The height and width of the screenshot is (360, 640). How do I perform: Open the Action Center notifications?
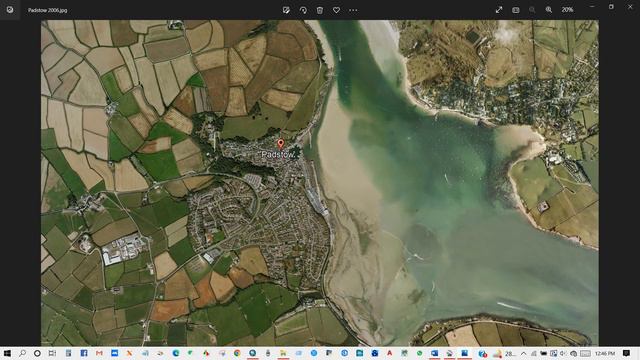pyautogui.click(x=626, y=353)
